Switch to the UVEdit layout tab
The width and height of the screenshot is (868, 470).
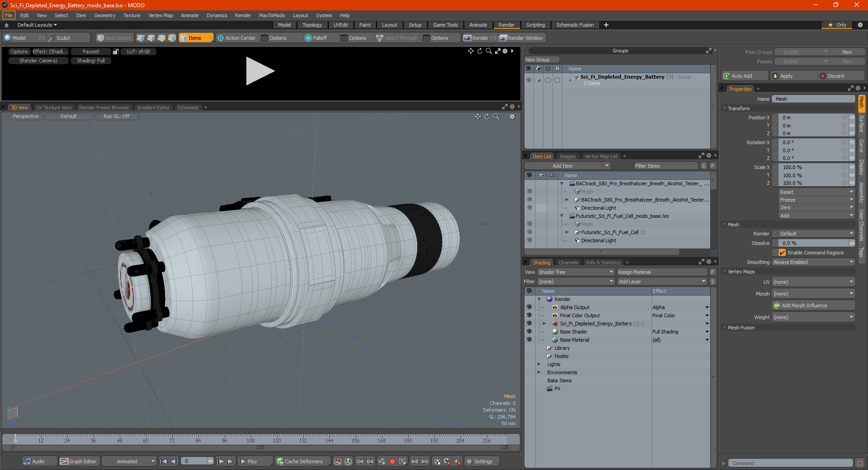click(340, 25)
